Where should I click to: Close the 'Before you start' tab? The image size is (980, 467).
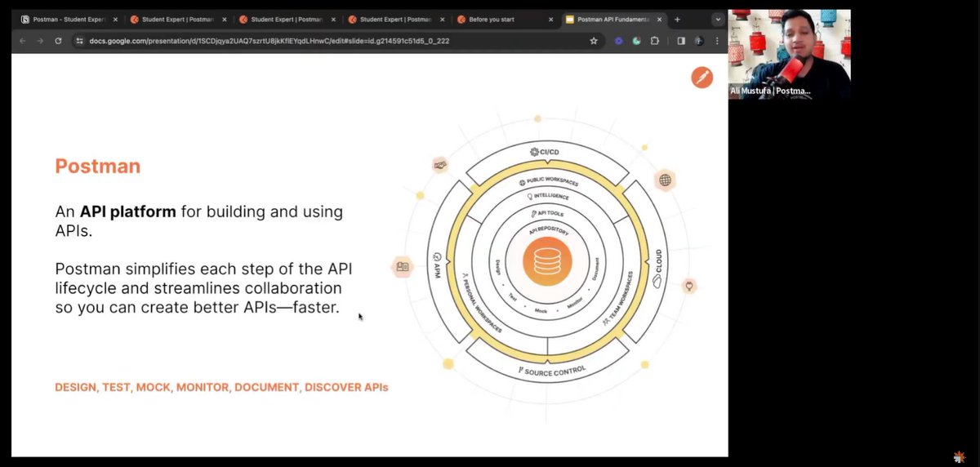pos(550,19)
